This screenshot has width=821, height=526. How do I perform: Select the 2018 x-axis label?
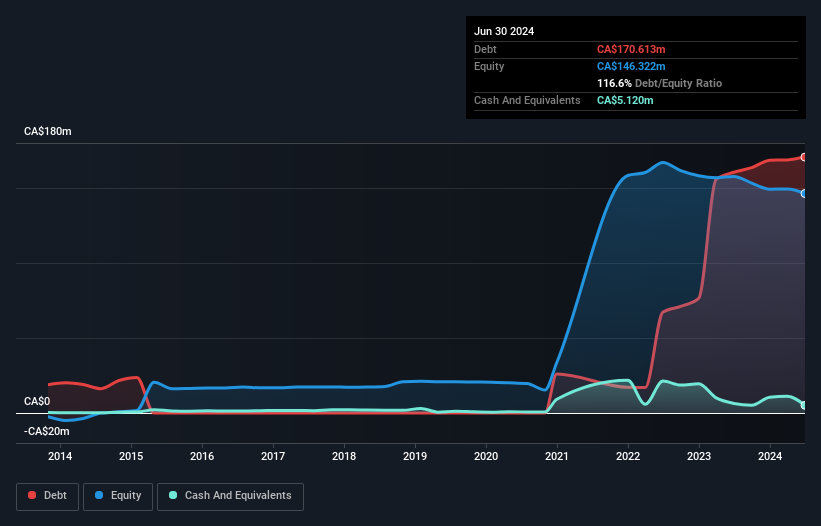(x=344, y=456)
